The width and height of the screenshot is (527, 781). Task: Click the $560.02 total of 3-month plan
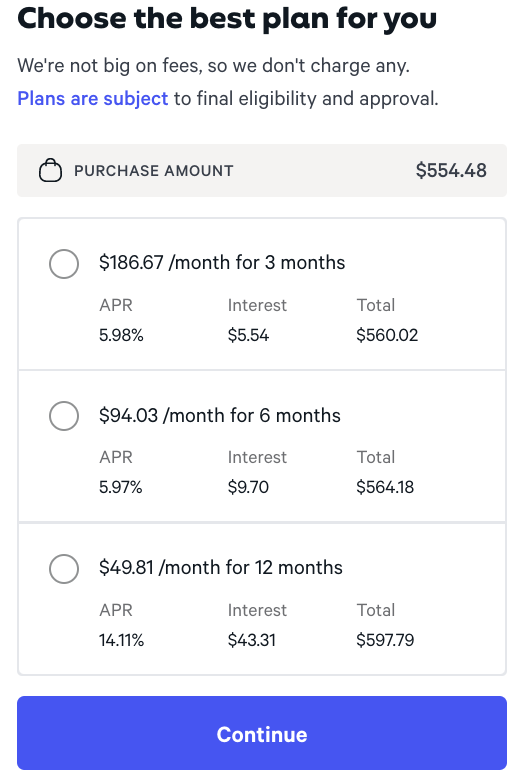(x=387, y=335)
